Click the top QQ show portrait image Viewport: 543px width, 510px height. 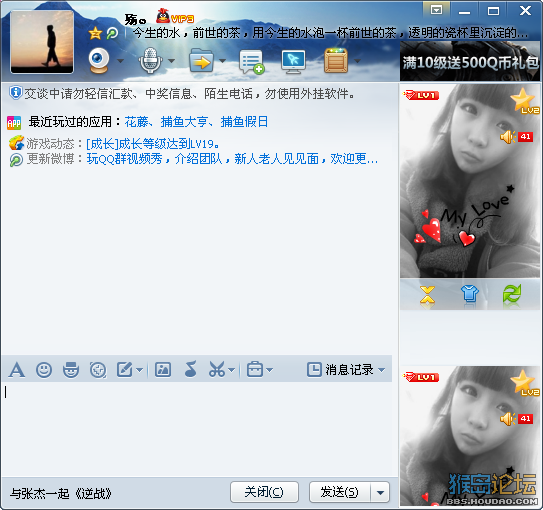point(470,181)
